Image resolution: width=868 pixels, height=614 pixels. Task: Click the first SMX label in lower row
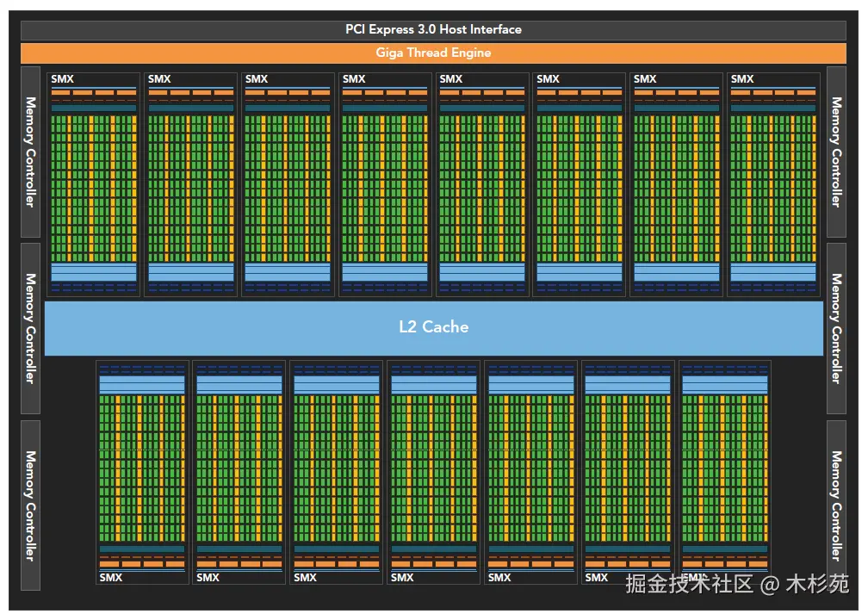click(111, 578)
